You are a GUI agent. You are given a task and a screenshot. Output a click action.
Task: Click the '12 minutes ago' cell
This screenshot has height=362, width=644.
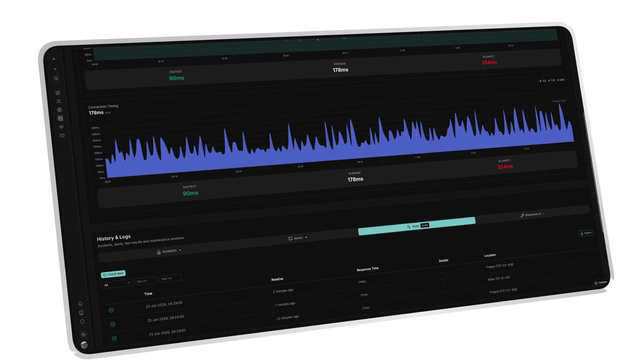288,318
